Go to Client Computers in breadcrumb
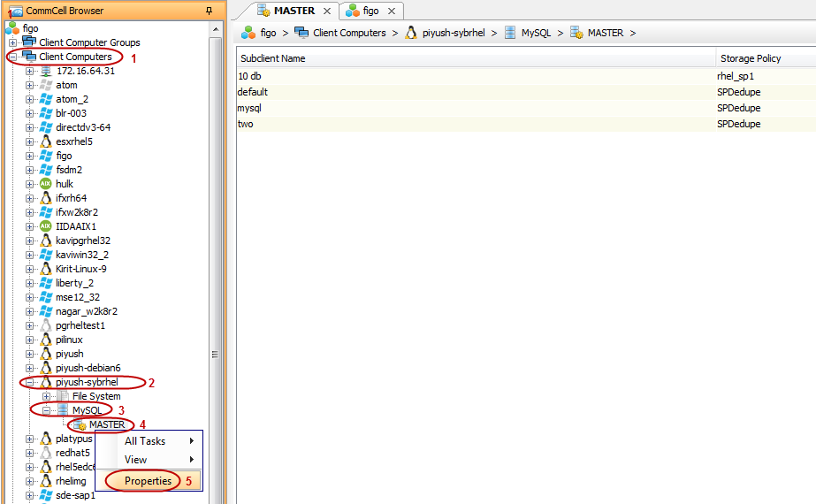Image resolution: width=816 pixels, height=504 pixels. (349, 33)
